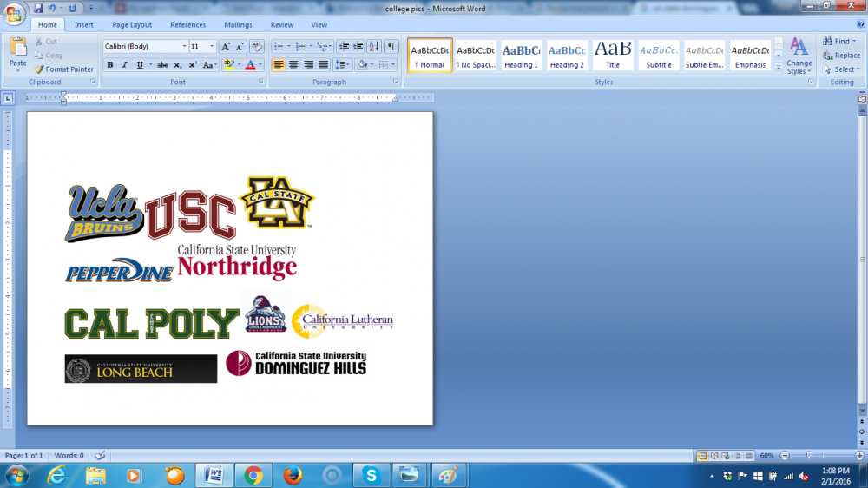Switch to the Page Layout tab
Screen dimensions: 868x488
pyautogui.click(x=132, y=25)
